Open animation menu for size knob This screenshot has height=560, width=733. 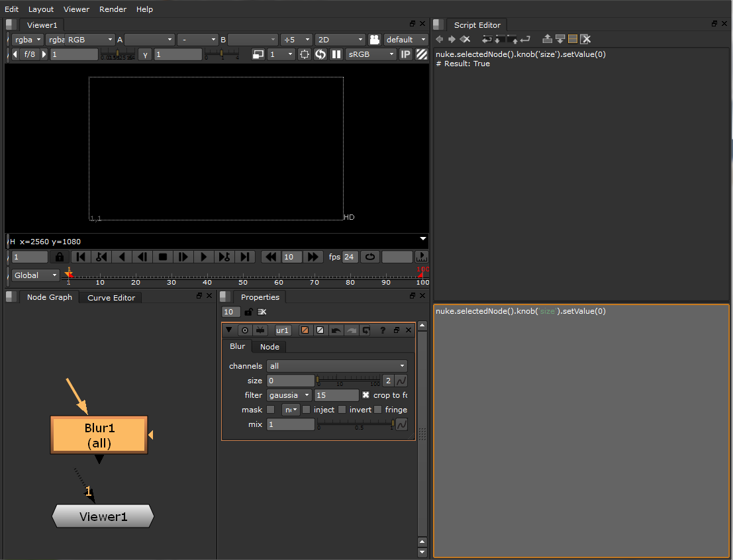[x=401, y=381]
